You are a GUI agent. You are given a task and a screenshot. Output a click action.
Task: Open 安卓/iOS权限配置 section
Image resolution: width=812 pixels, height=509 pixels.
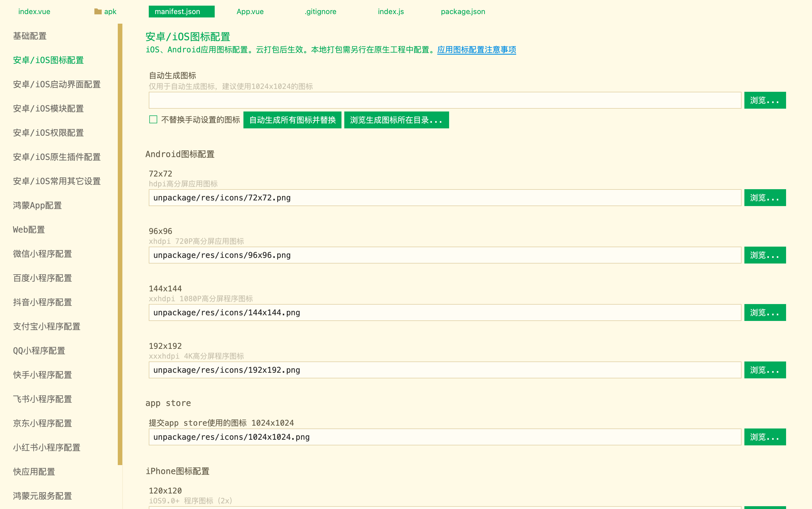pos(48,133)
